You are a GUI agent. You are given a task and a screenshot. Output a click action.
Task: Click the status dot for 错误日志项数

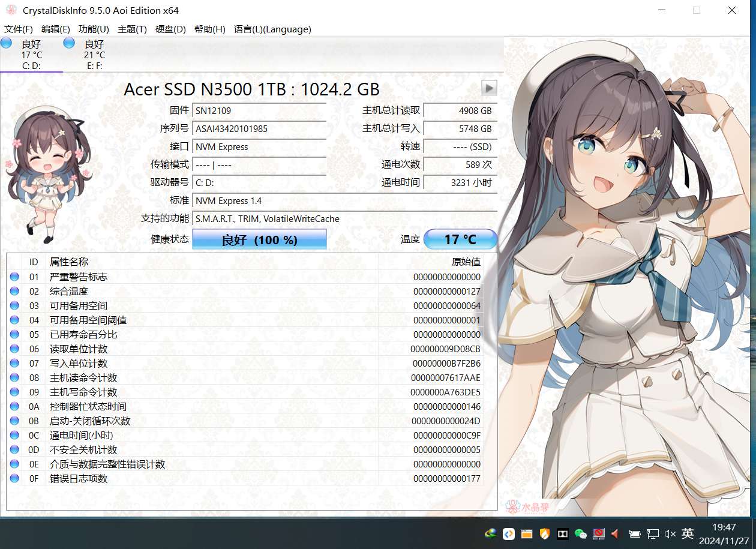[x=14, y=478]
